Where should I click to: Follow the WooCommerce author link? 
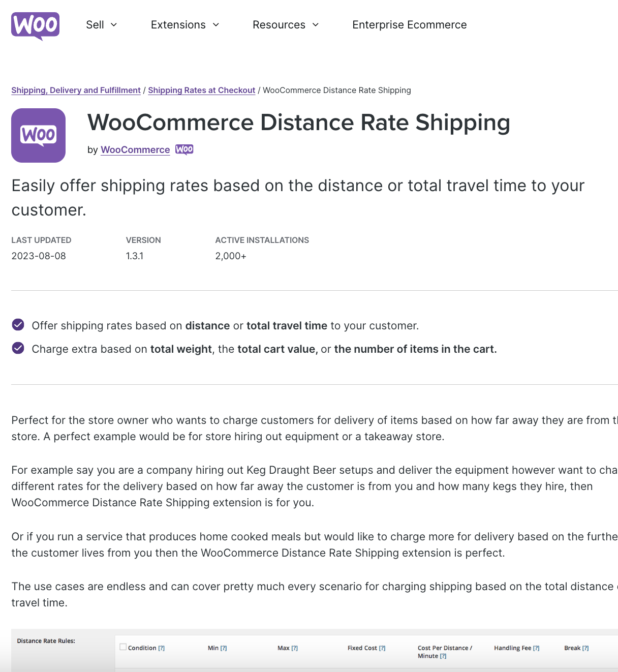135,149
